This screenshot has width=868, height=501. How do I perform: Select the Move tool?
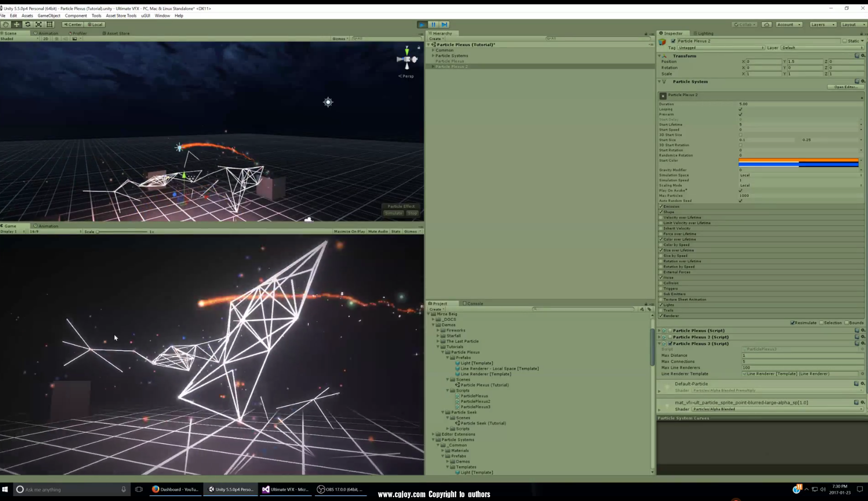[17, 24]
